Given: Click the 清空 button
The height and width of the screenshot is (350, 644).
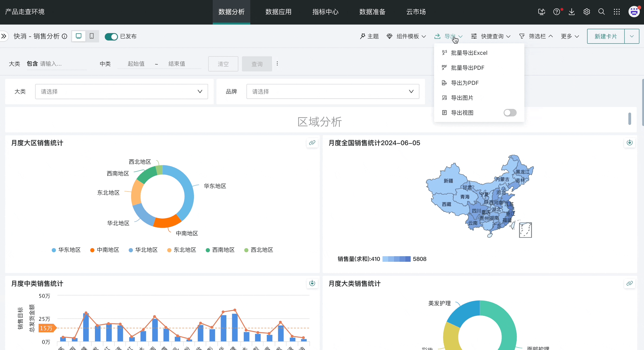Looking at the screenshot, I should pyautogui.click(x=223, y=64).
